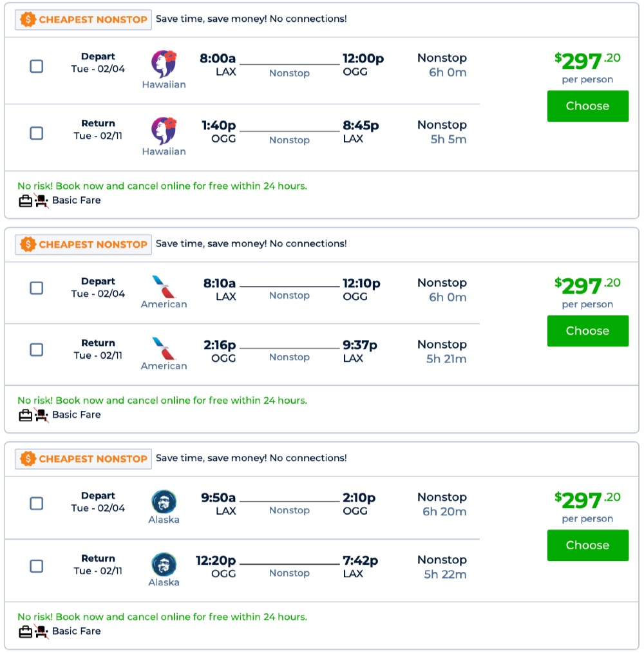Image resolution: width=644 pixels, height=653 pixels.
Task: Toggle the Alaska 12:20p return checkbox
Action: 37,565
